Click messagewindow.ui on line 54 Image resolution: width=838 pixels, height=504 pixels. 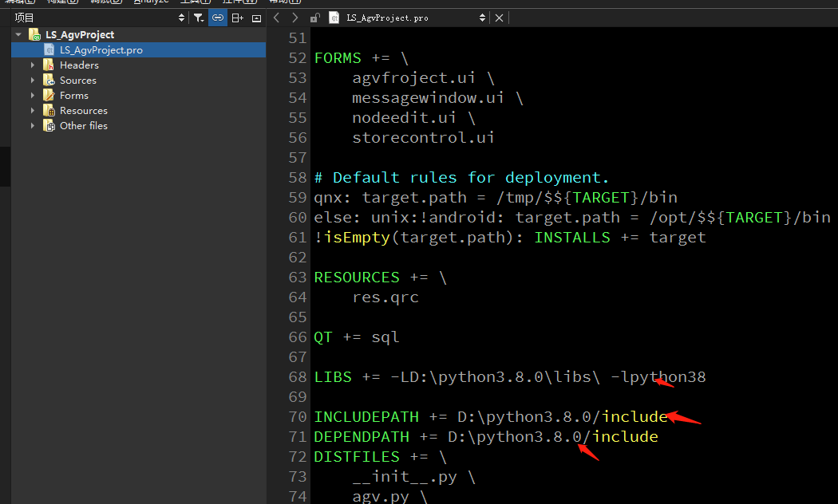[428, 98]
